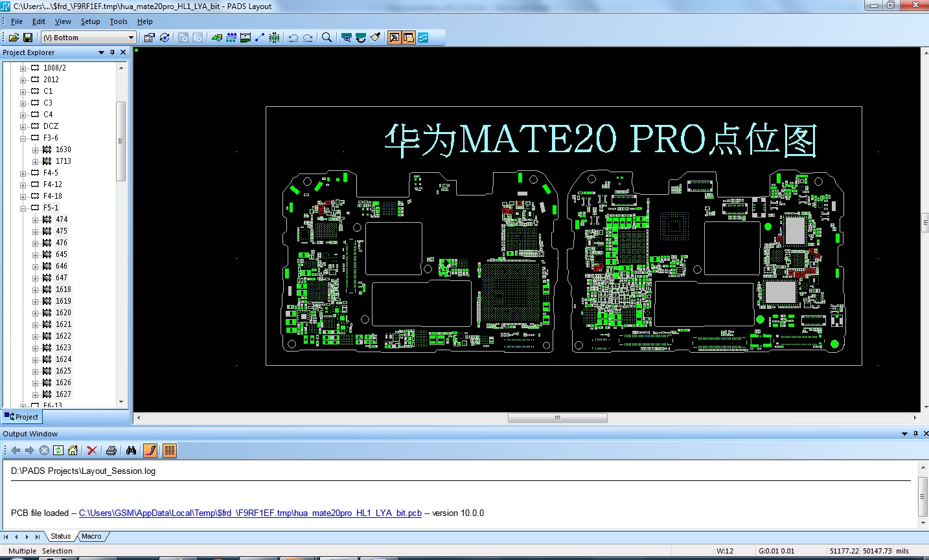
Task: Toggle the orange grid icon in Output Window
Action: coord(170,451)
